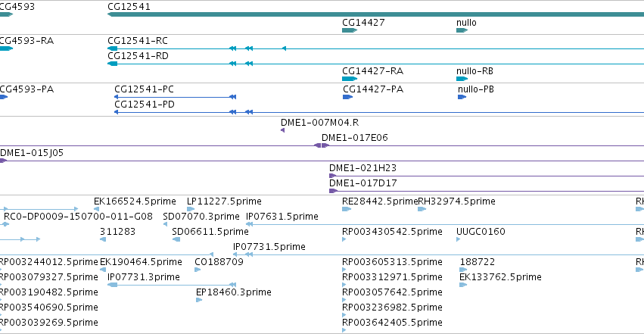Click transcript label CG12541-RD
Screen dimensions: 644x334
click(138, 56)
